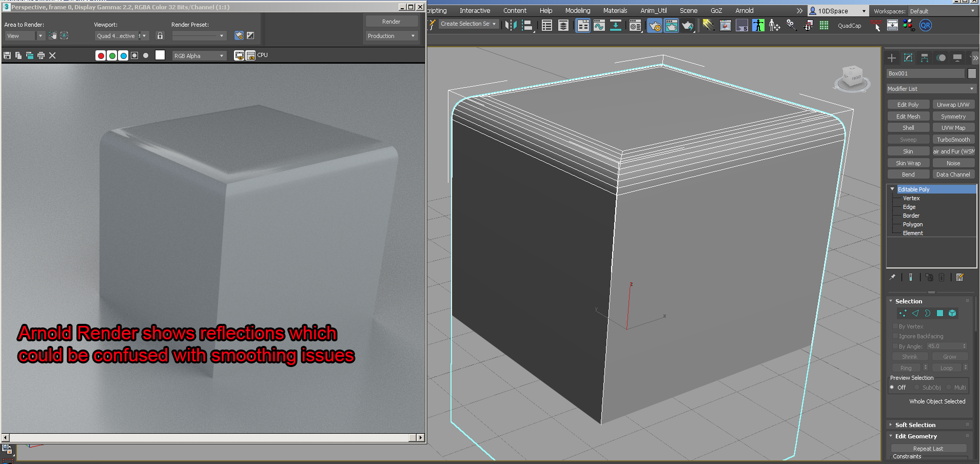Click the Modeling menu item
Screen dimensions: 980x464
click(577, 10)
